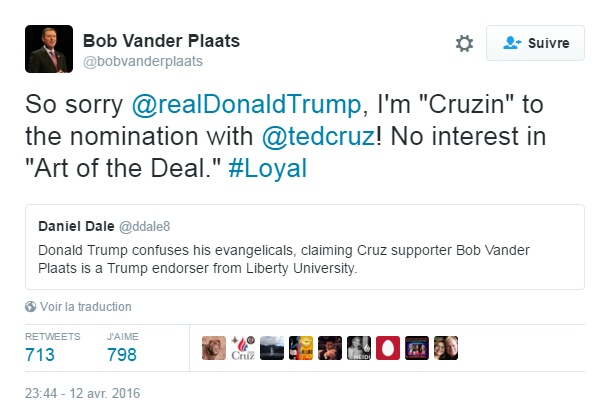The height and width of the screenshot is (414, 610).
Task: Click the yellow comic-style avatar
Action: pos(300,348)
